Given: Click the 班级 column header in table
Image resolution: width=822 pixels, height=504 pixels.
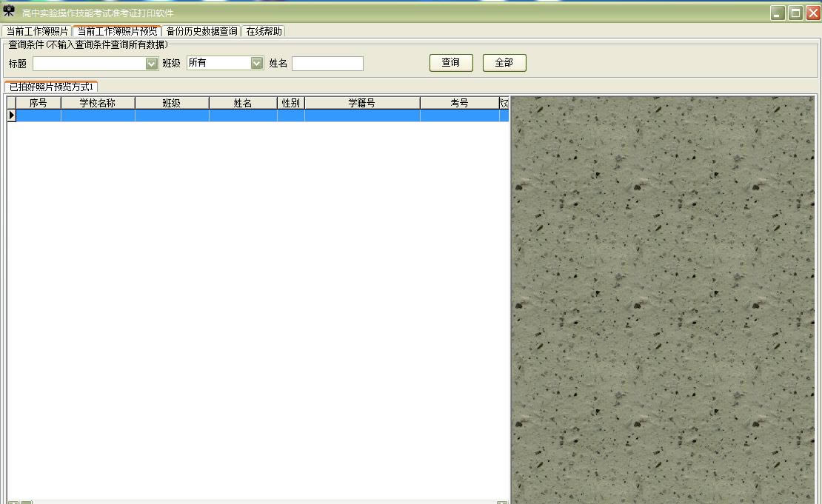Looking at the screenshot, I should (x=172, y=103).
